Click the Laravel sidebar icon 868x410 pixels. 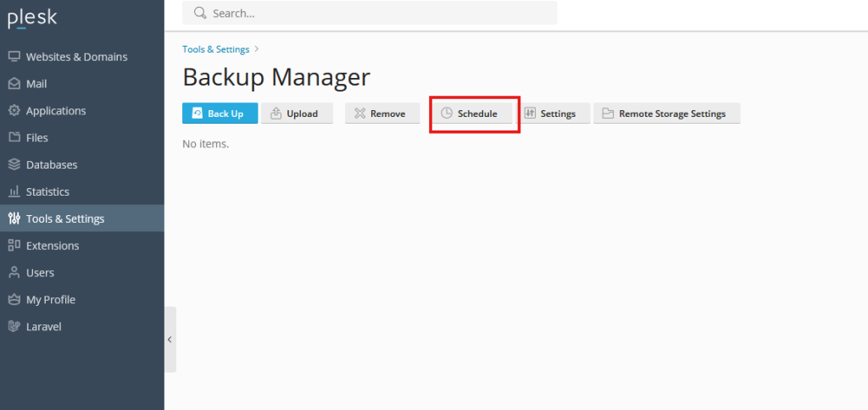click(x=14, y=326)
